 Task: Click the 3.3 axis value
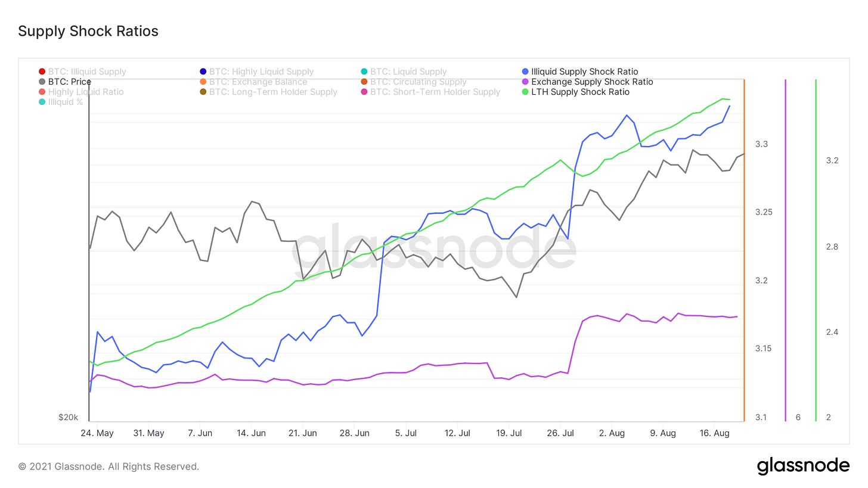pos(761,144)
